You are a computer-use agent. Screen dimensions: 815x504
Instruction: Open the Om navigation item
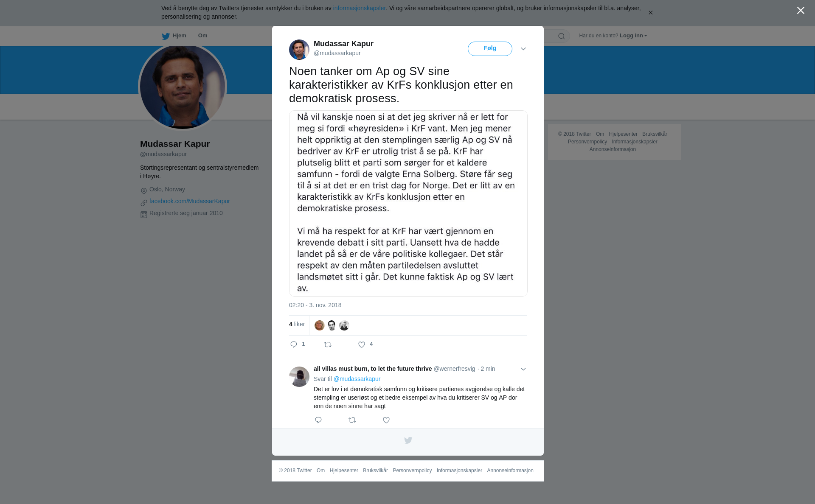[x=202, y=36]
